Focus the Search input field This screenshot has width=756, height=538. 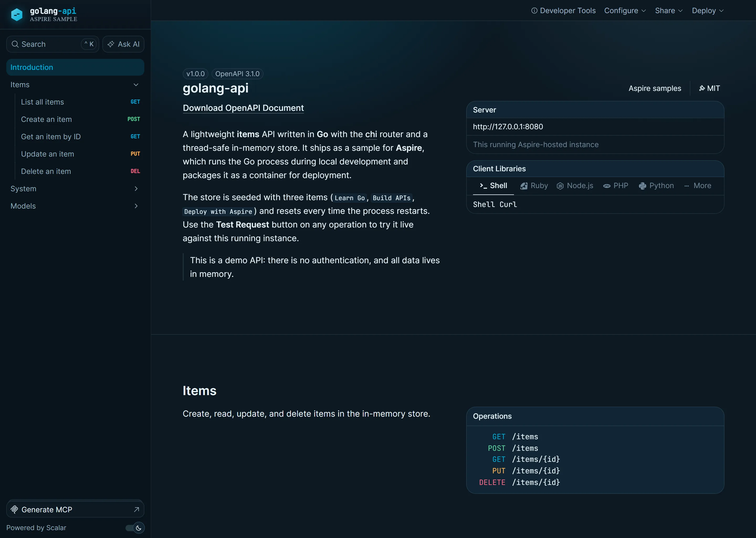pyautogui.click(x=52, y=44)
